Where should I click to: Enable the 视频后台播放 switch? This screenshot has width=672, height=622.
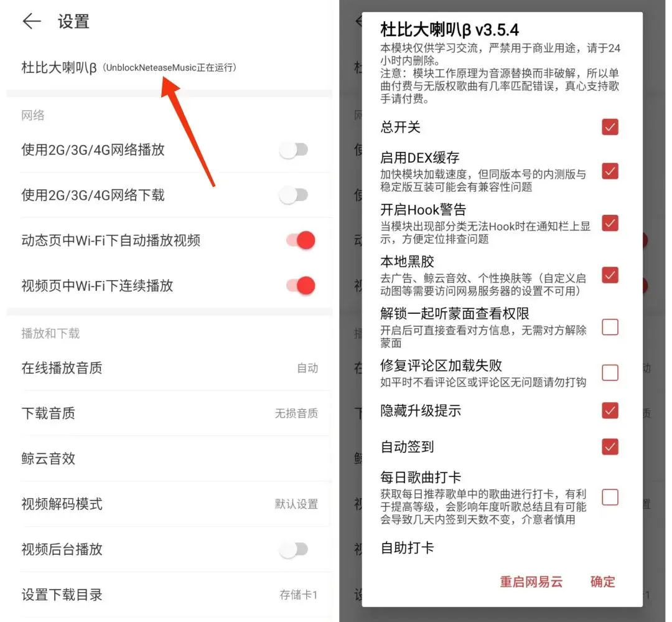294,549
